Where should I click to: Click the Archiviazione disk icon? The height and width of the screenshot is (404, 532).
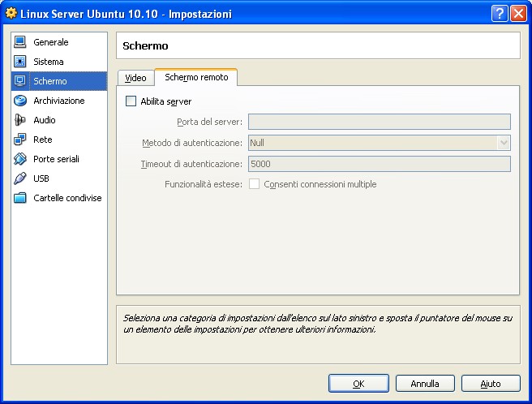pos(20,101)
